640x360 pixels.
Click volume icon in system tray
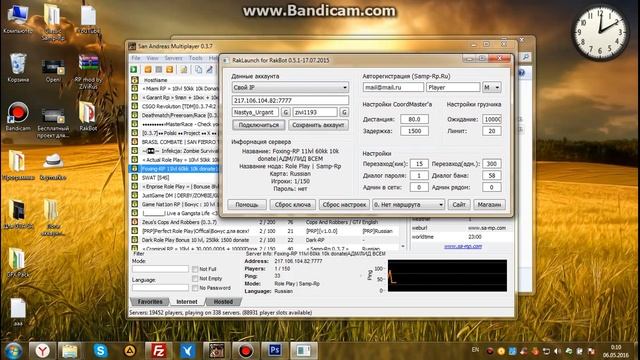(558, 351)
